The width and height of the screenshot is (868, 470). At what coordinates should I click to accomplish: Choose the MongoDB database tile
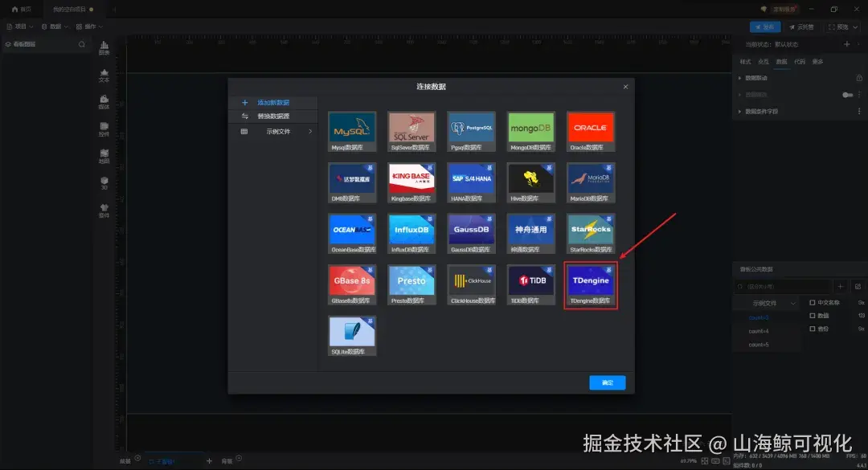point(531,132)
